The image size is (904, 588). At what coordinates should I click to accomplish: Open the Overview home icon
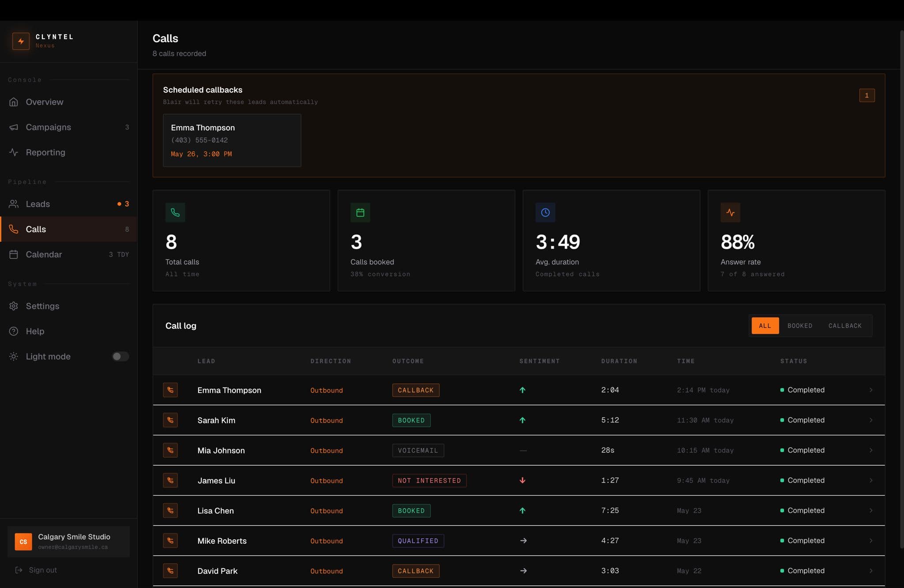tap(14, 102)
